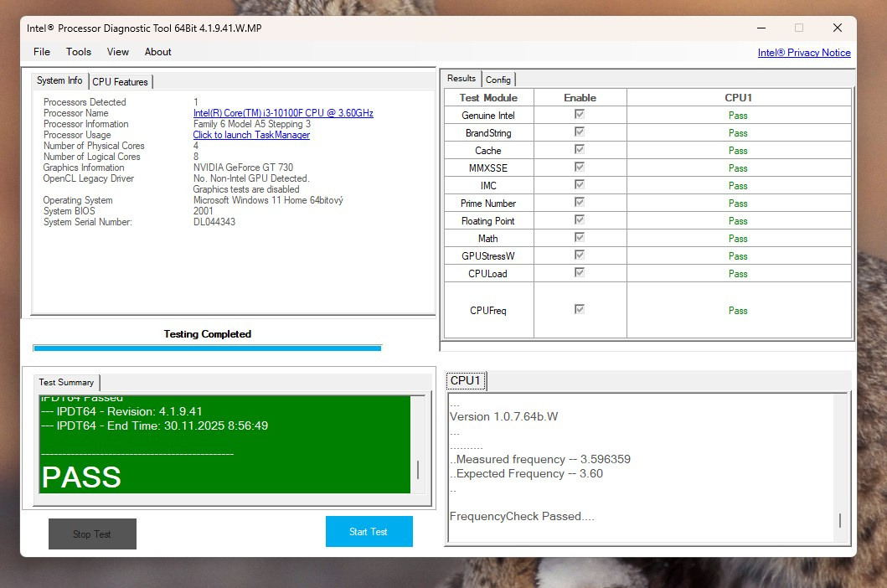Click the Testing Completed progress bar
Image resolution: width=887 pixels, height=588 pixels.
[x=207, y=347]
